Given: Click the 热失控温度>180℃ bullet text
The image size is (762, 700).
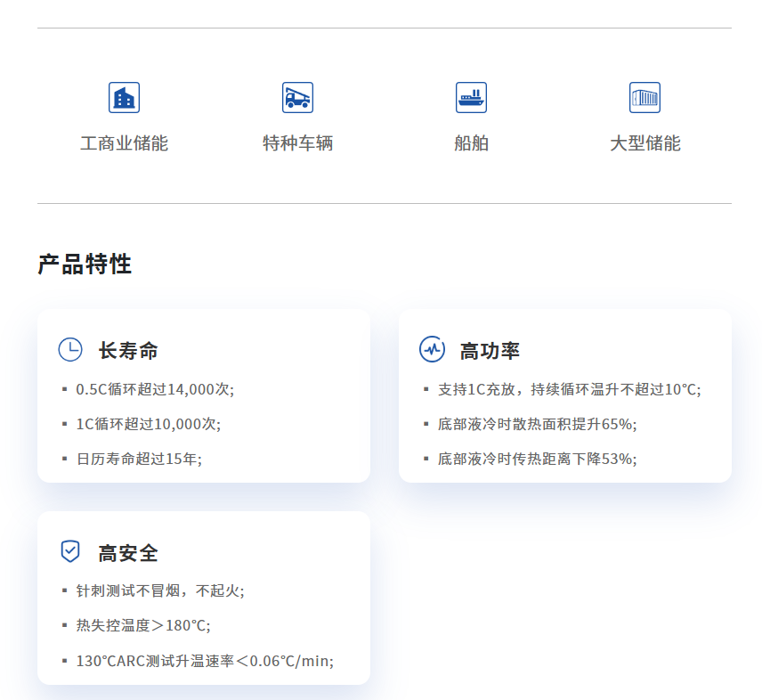Looking at the screenshot, I should [143, 625].
